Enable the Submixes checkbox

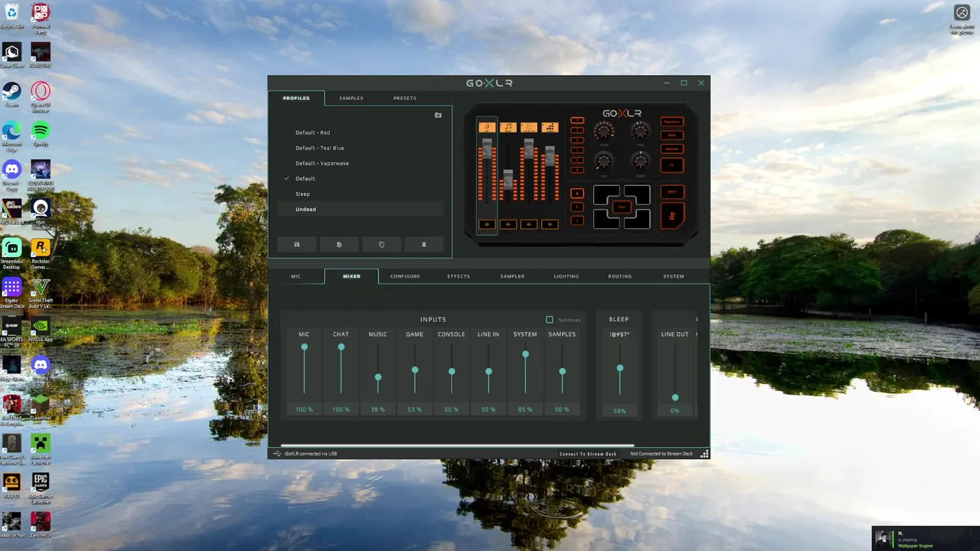click(550, 320)
